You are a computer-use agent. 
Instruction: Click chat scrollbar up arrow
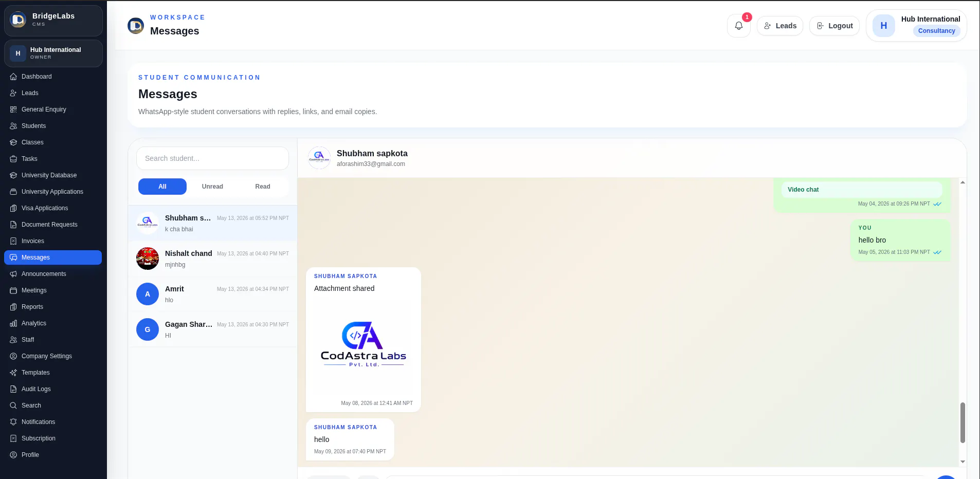click(x=963, y=182)
